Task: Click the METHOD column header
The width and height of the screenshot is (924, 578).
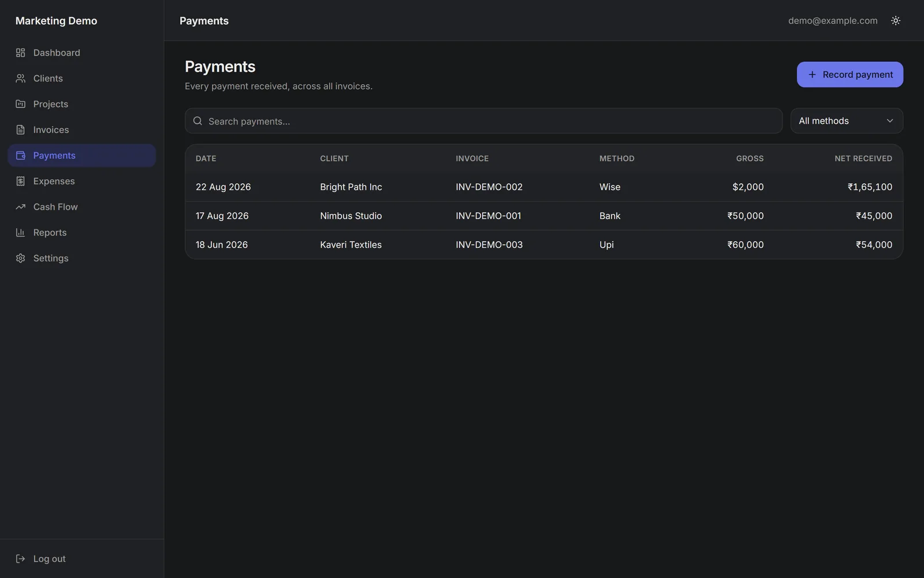Action: click(x=617, y=158)
